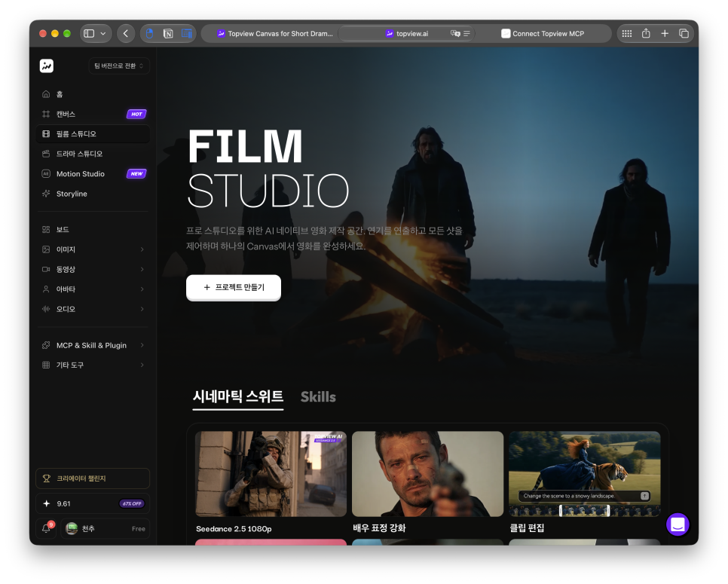Toggle the Safari sidebar button
The height and width of the screenshot is (584, 728).
[x=89, y=33]
